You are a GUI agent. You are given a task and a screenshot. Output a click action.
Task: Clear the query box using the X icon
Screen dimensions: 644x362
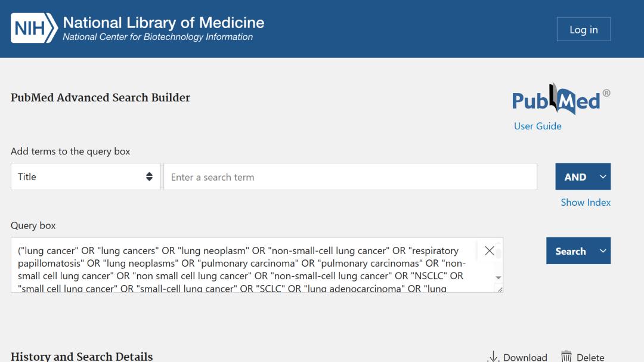489,250
